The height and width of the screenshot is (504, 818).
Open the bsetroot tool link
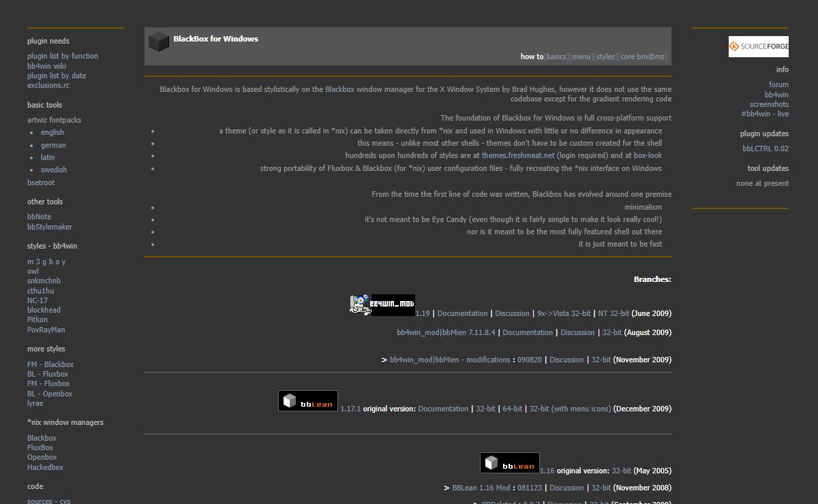(41, 183)
